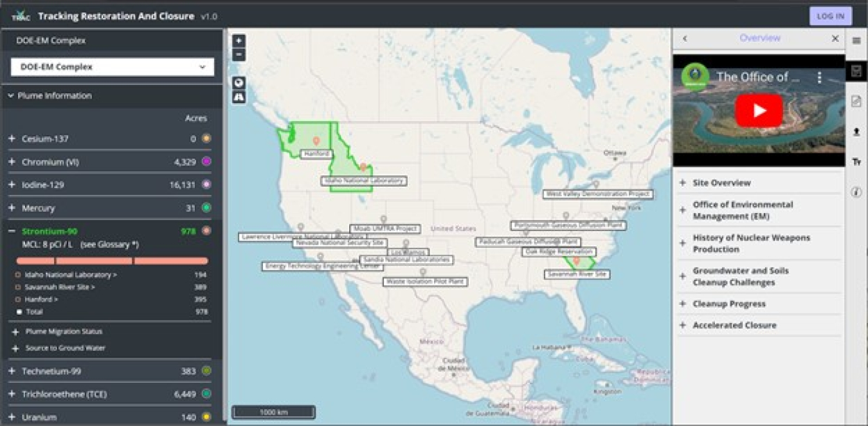The width and height of the screenshot is (868, 426).
Task: Open the Savannah River Site plume link
Action: point(60,287)
